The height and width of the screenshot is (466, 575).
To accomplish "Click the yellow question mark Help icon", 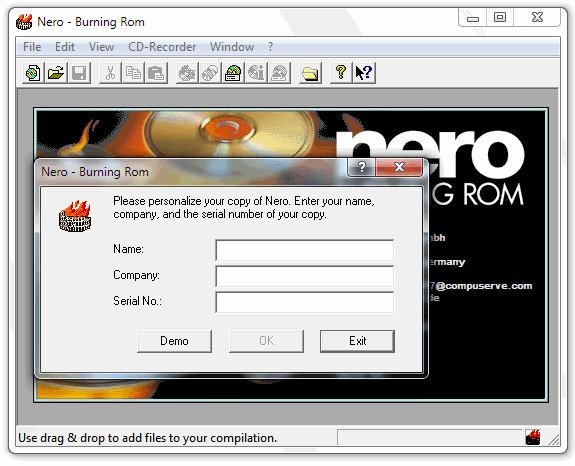I will click(x=341, y=73).
